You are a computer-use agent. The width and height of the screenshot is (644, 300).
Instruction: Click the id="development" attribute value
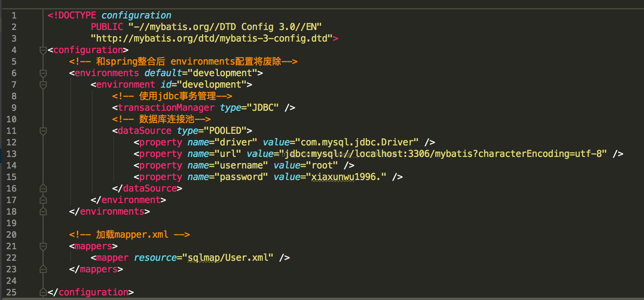(212, 85)
